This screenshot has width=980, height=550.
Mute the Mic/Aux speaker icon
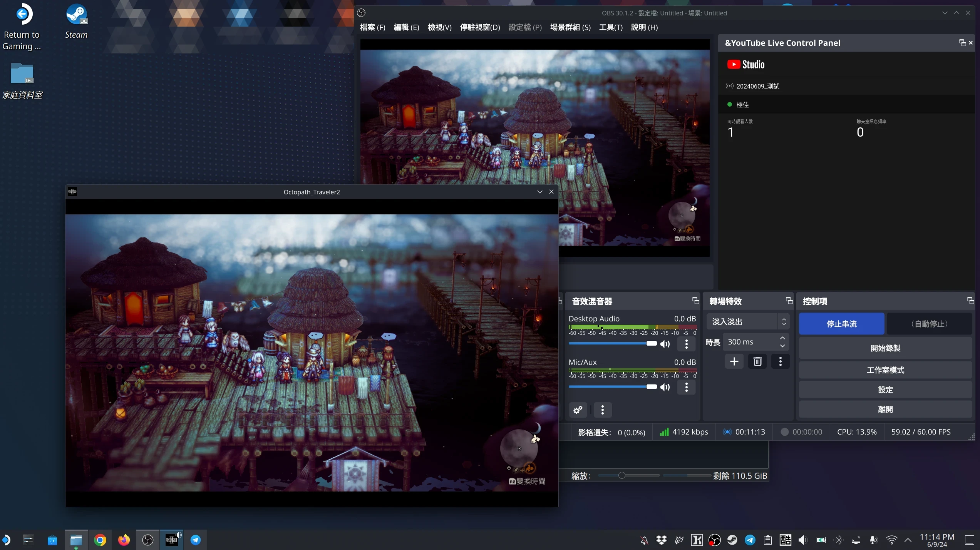(665, 387)
